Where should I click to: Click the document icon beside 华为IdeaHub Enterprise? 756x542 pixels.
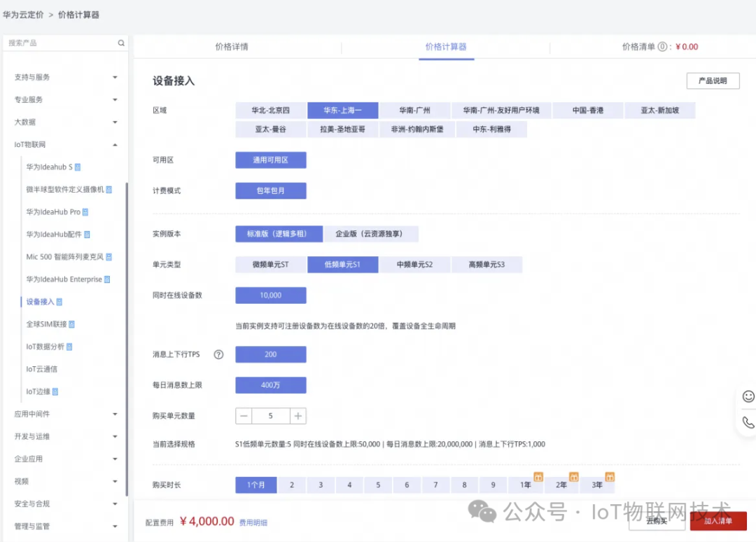107,279
